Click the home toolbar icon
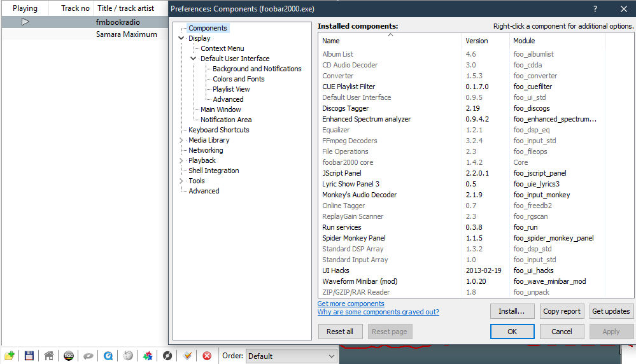 tap(48, 356)
